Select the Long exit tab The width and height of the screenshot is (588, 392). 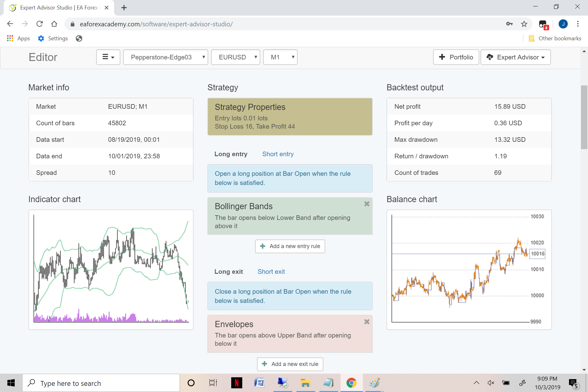229,272
